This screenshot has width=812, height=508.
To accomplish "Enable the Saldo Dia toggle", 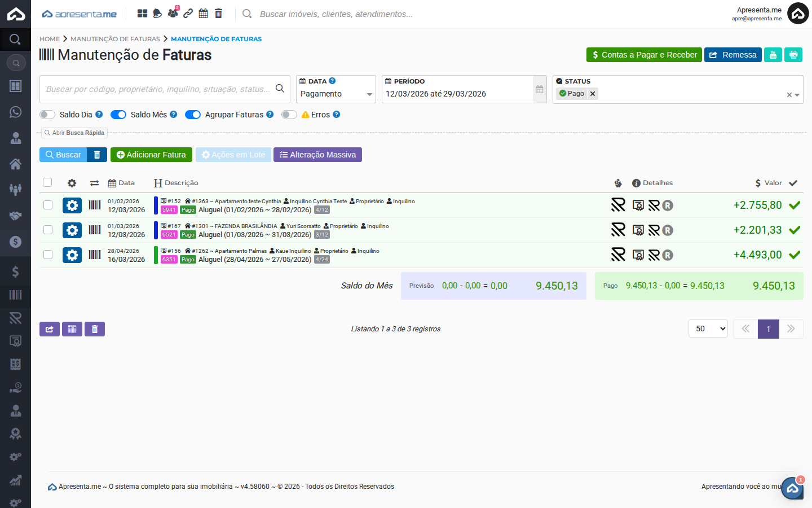I will 47,115.
